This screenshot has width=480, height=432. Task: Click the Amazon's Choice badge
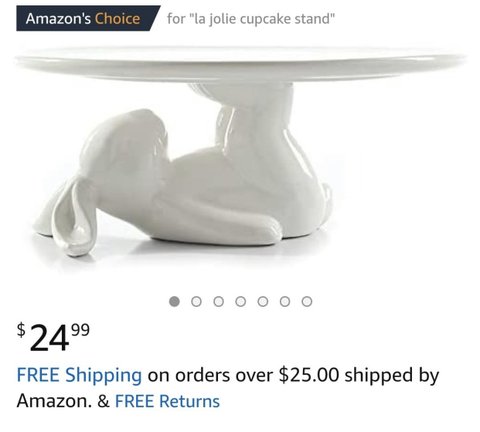coord(88,18)
